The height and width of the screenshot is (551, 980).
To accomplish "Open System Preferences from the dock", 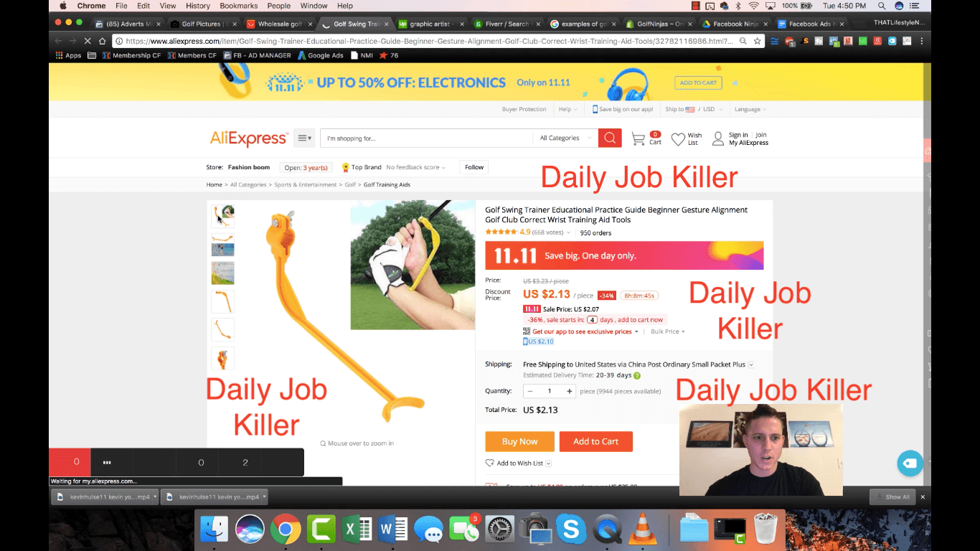I will 500,529.
